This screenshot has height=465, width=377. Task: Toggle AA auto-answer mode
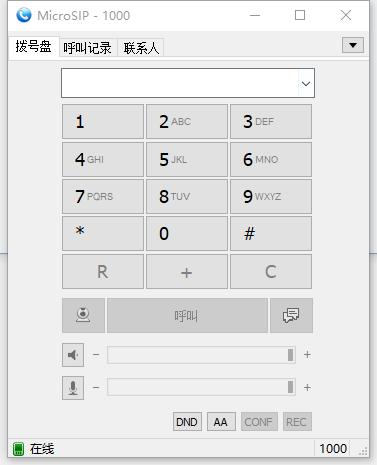221,422
